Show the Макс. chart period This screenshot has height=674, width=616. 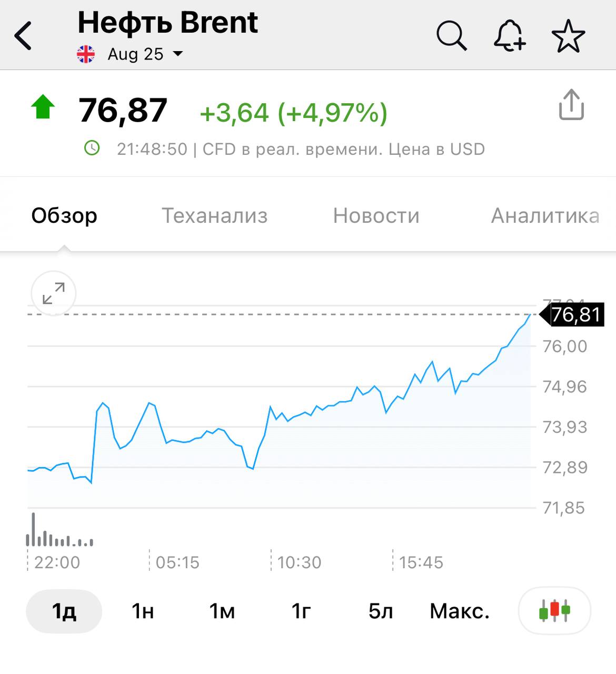pos(460,611)
